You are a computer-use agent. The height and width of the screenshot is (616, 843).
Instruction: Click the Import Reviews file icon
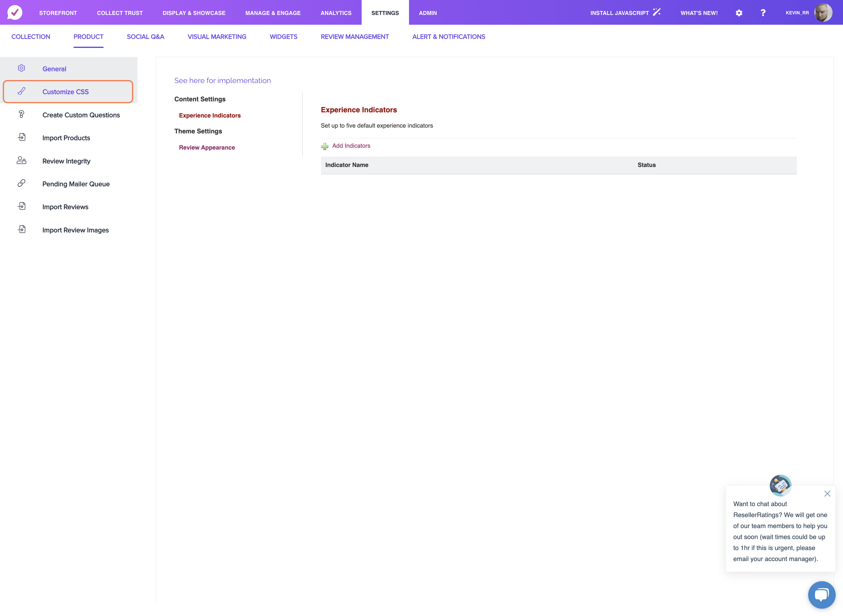pos(22,206)
